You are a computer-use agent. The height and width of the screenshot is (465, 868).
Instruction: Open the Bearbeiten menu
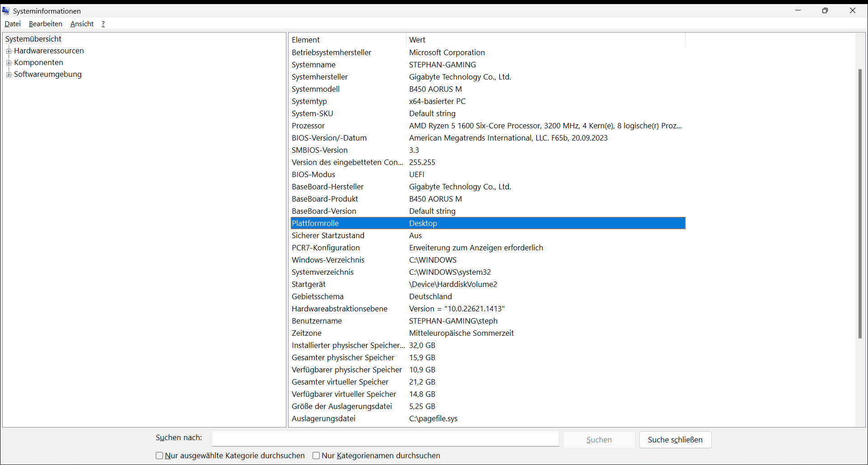pos(46,23)
